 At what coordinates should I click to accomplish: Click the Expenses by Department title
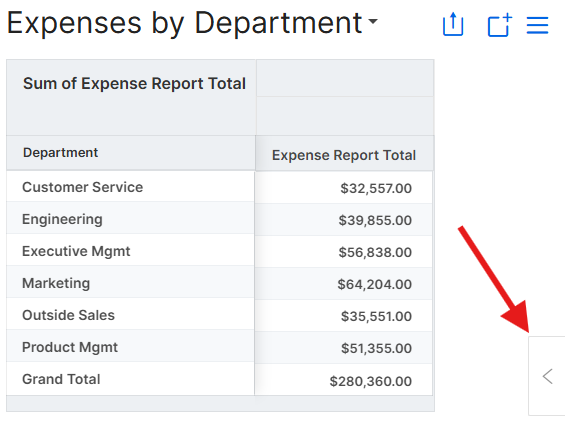(x=184, y=23)
